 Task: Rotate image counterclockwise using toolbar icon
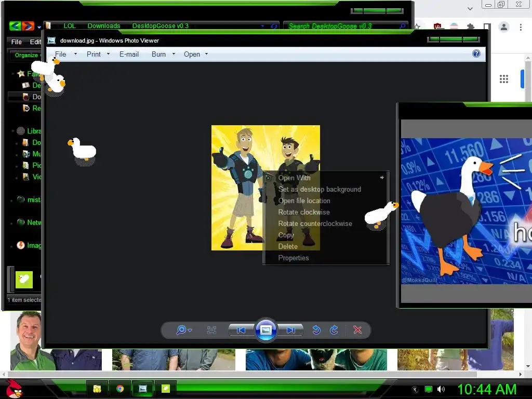316,330
